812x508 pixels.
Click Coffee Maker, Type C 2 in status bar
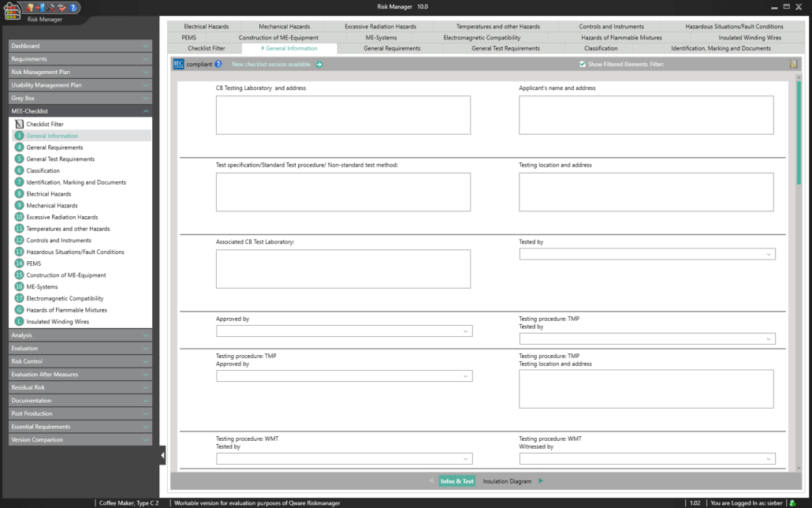129,502
